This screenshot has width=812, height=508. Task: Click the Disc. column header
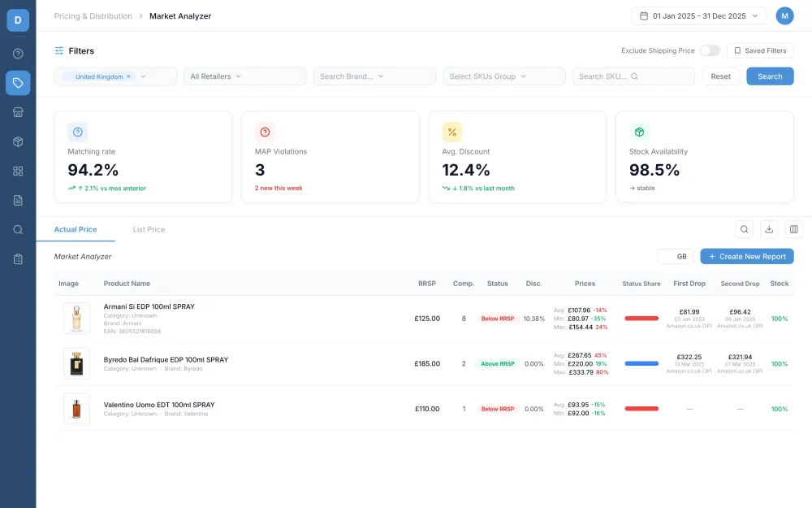tap(534, 284)
